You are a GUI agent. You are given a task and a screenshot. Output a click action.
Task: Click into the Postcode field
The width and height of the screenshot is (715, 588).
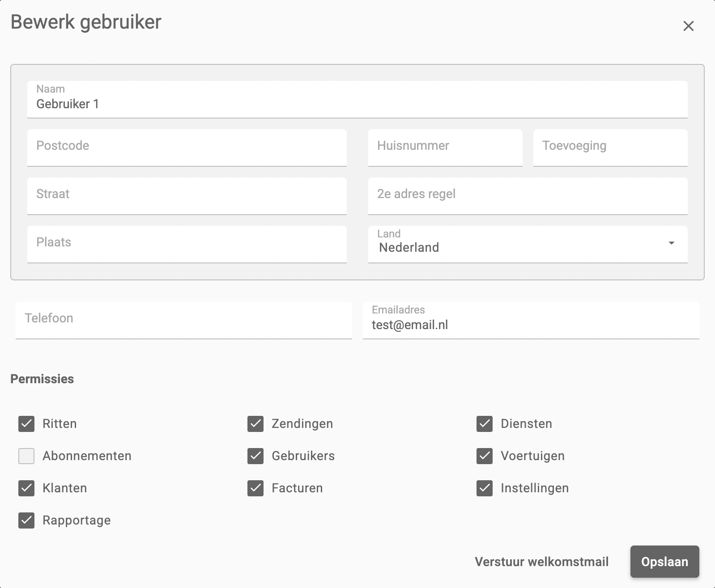coord(187,148)
